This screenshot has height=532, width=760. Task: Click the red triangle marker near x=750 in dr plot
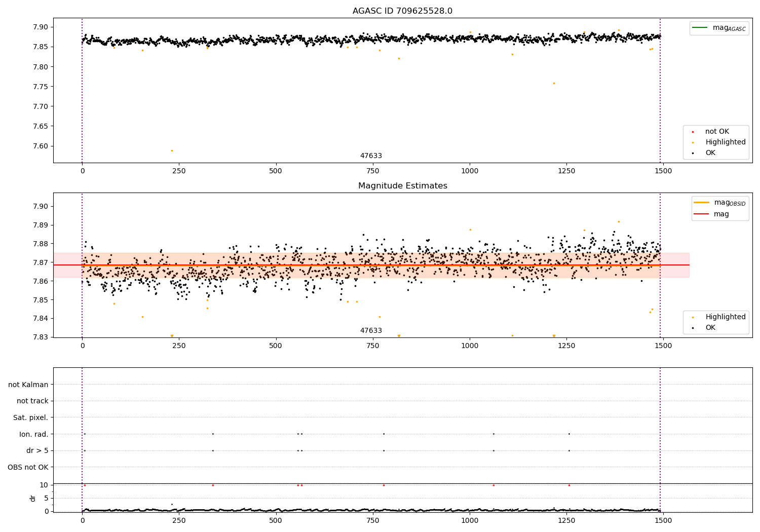point(384,485)
